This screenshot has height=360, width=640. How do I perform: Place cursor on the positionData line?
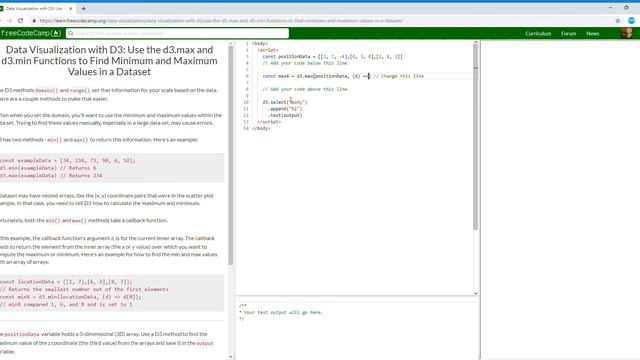coord(332,56)
